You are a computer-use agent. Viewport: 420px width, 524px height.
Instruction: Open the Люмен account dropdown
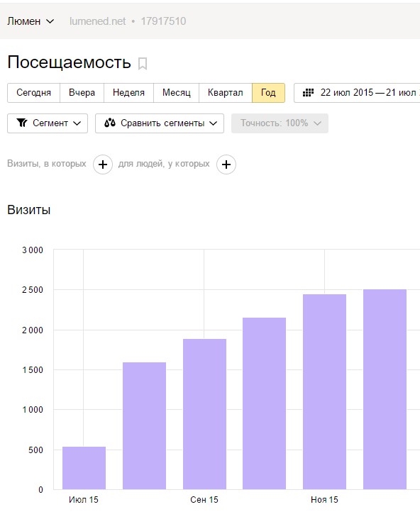click(x=31, y=21)
